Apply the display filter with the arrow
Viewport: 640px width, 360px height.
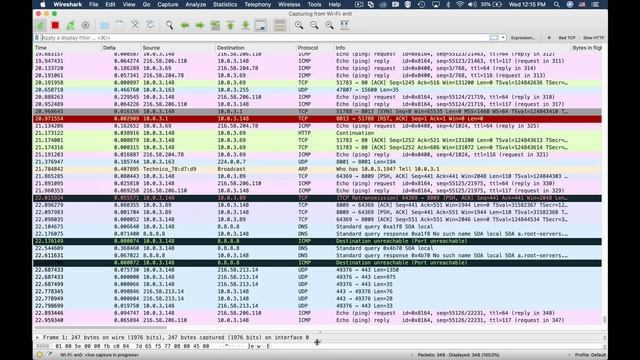pyautogui.click(x=494, y=38)
